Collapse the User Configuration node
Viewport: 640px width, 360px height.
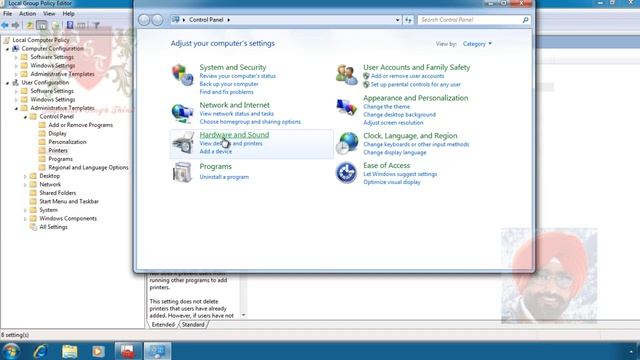click(7, 82)
